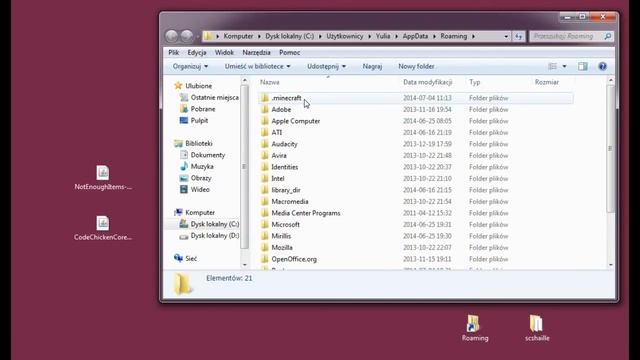Select the Avira folder icon

265,156
